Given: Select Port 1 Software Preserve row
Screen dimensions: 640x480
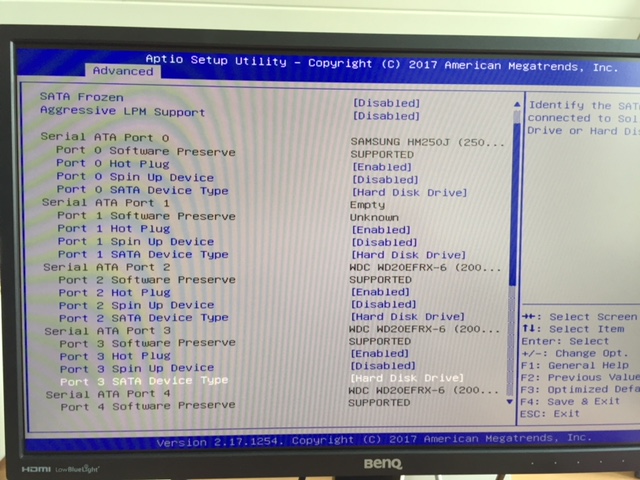Looking at the screenshot, I should click(x=147, y=216).
